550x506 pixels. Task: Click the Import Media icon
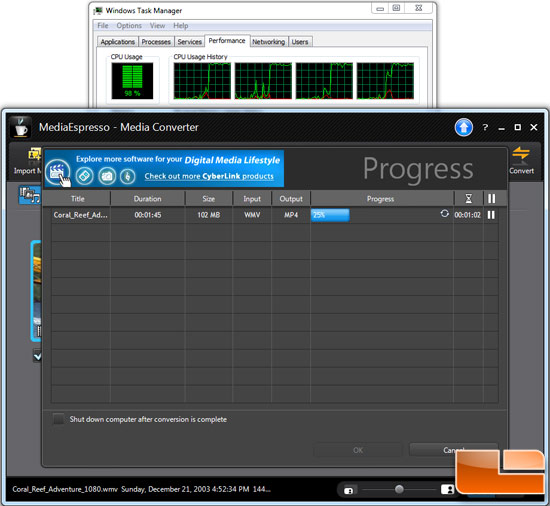(34, 155)
